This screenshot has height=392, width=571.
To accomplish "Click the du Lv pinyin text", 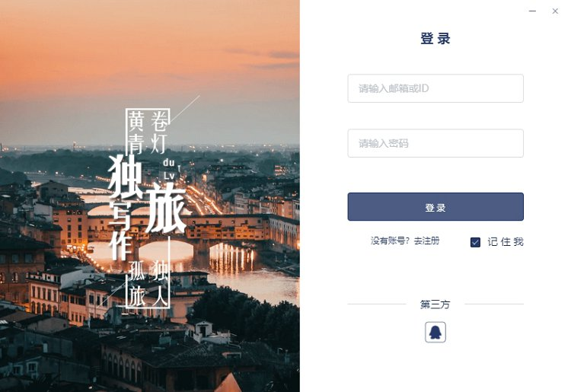I will pos(170,169).
